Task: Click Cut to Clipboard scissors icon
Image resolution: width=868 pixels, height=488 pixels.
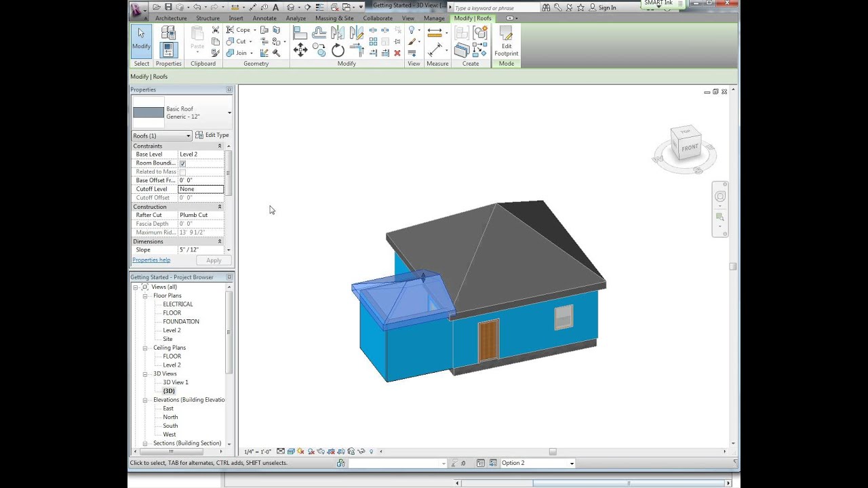Action: tap(215, 29)
